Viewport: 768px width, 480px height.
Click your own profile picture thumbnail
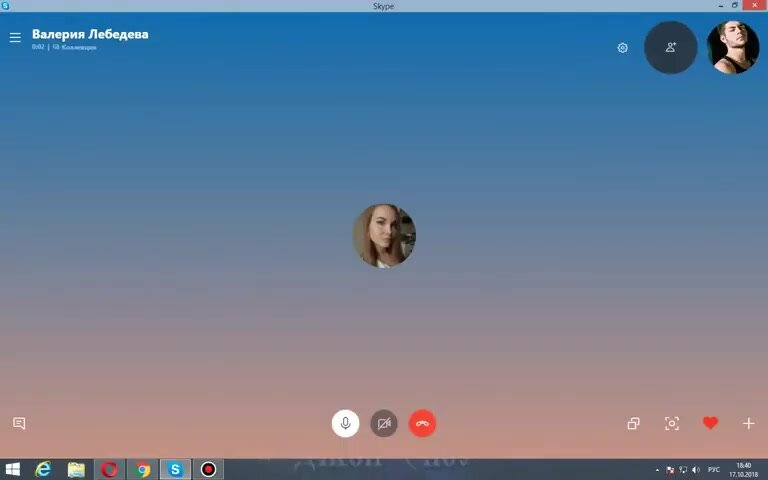[x=733, y=47]
